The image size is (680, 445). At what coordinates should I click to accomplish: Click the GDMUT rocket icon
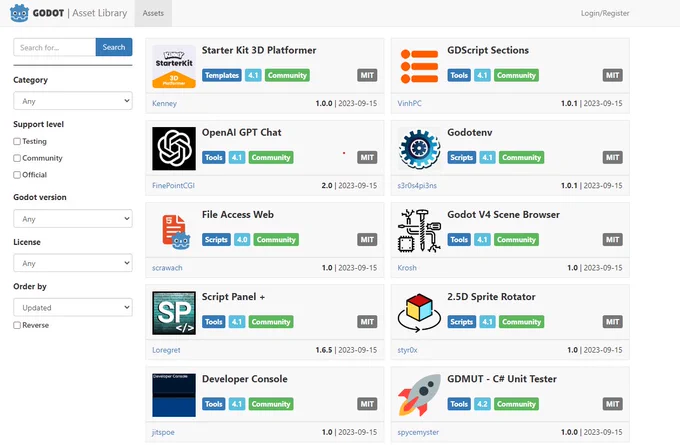(419, 395)
